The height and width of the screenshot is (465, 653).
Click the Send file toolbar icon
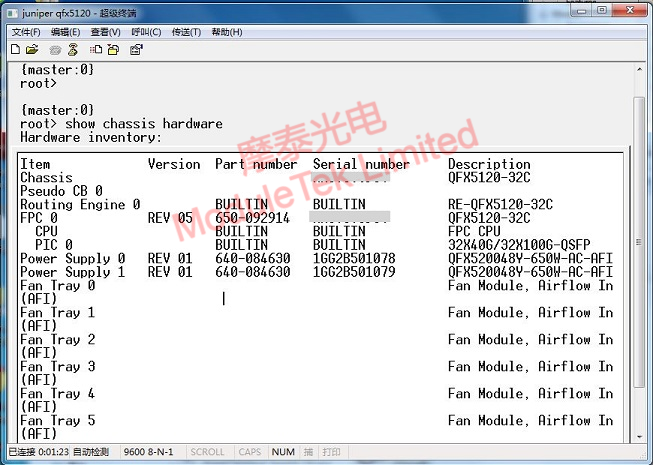[96, 49]
